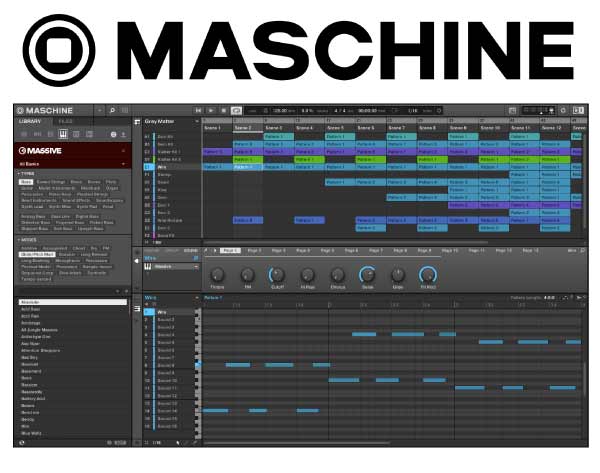Click the metronome icon in transport display

click(x=266, y=111)
